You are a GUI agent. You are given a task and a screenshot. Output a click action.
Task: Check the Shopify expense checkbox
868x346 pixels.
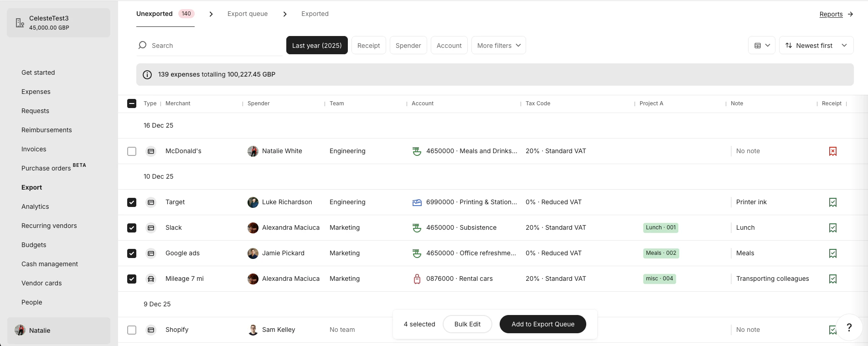point(132,330)
